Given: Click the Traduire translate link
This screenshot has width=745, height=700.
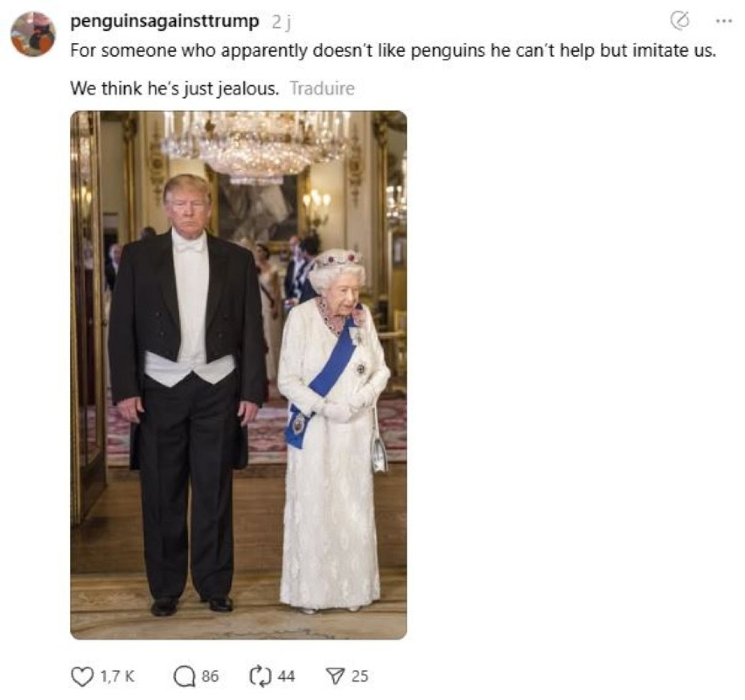Looking at the screenshot, I should pos(322,88).
